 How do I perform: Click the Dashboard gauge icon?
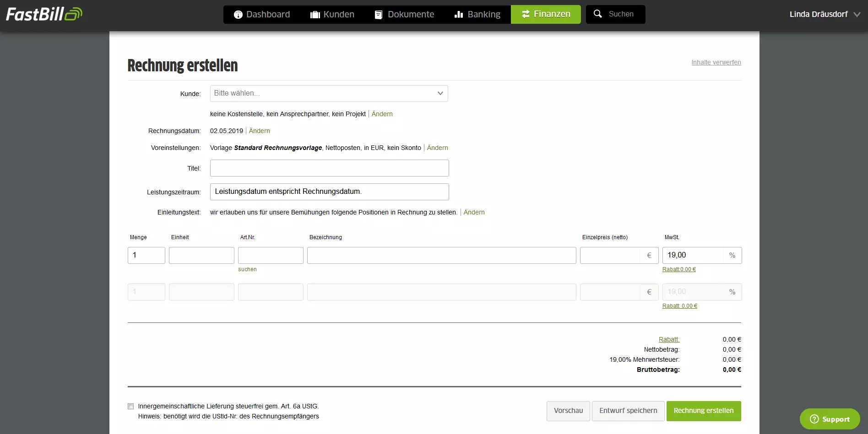[238, 15]
